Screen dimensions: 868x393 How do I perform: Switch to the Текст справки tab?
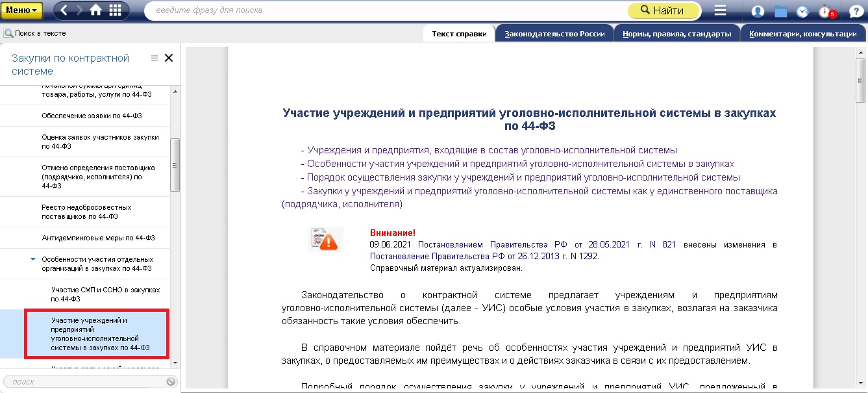click(459, 34)
